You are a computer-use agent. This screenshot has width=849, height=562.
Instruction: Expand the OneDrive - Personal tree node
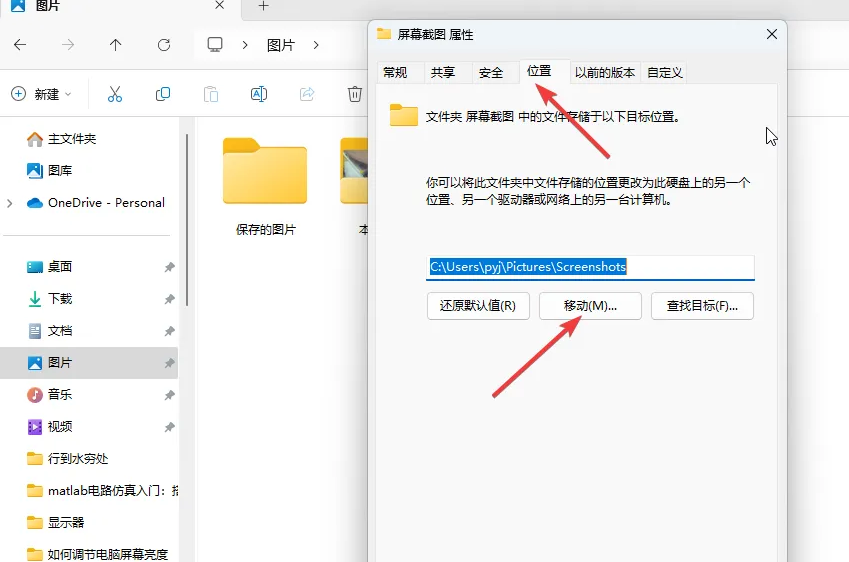pyautogui.click(x=10, y=203)
